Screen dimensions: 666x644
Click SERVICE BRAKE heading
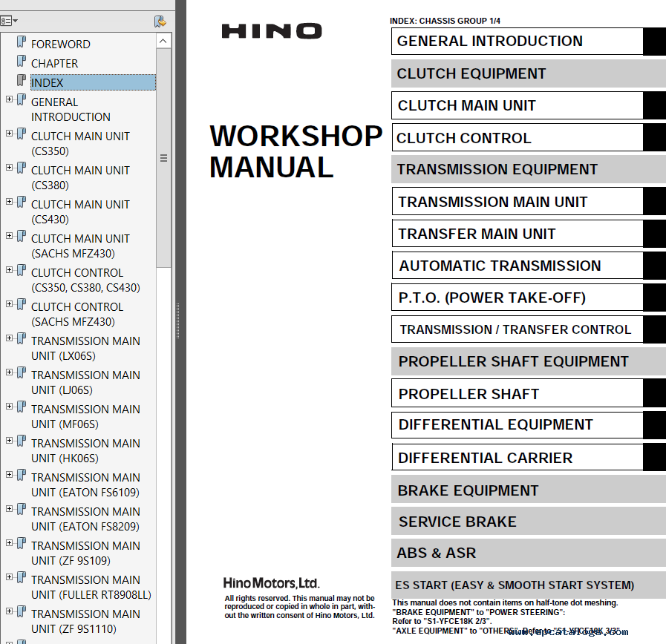coord(529,522)
